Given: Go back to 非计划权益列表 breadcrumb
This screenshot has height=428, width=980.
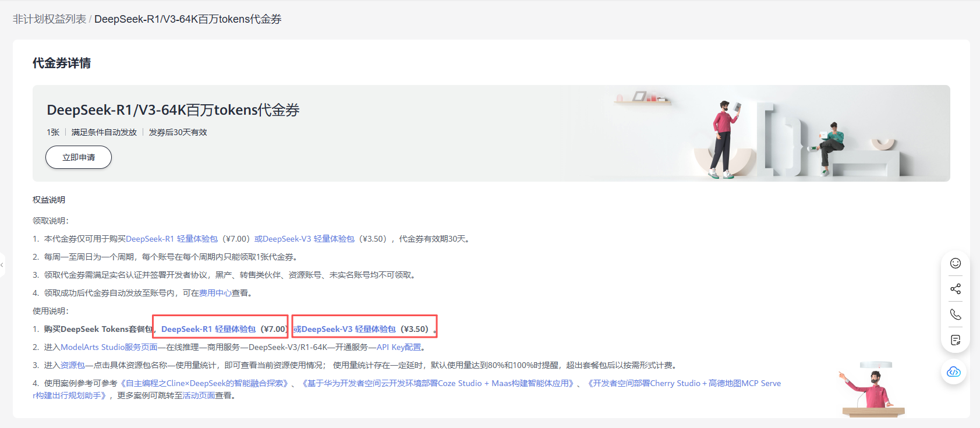Looking at the screenshot, I should click(x=49, y=19).
